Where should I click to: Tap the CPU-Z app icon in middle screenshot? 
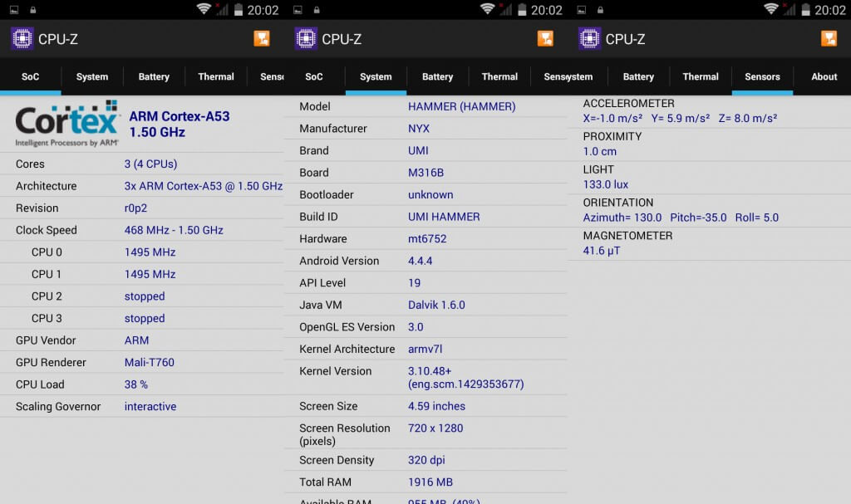pos(306,39)
